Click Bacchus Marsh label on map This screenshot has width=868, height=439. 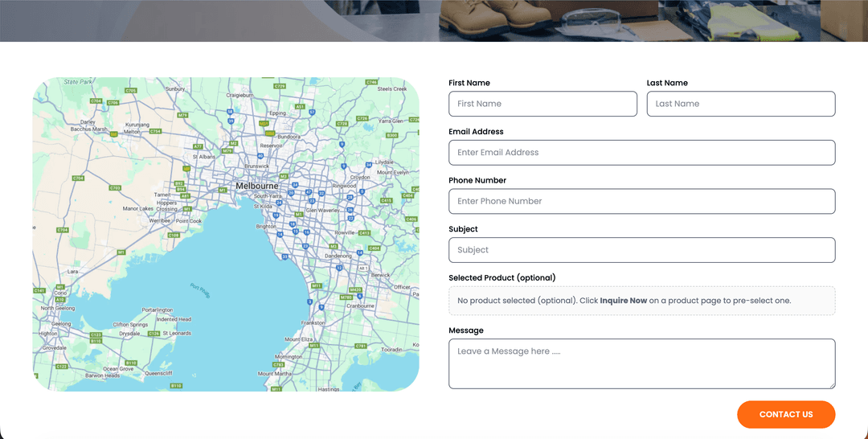click(x=88, y=129)
